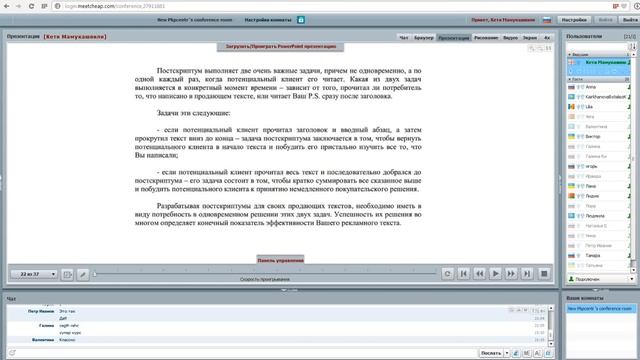Switch to the Видео tab
Image resolution: width=640 pixels, height=360 pixels.
510,38
